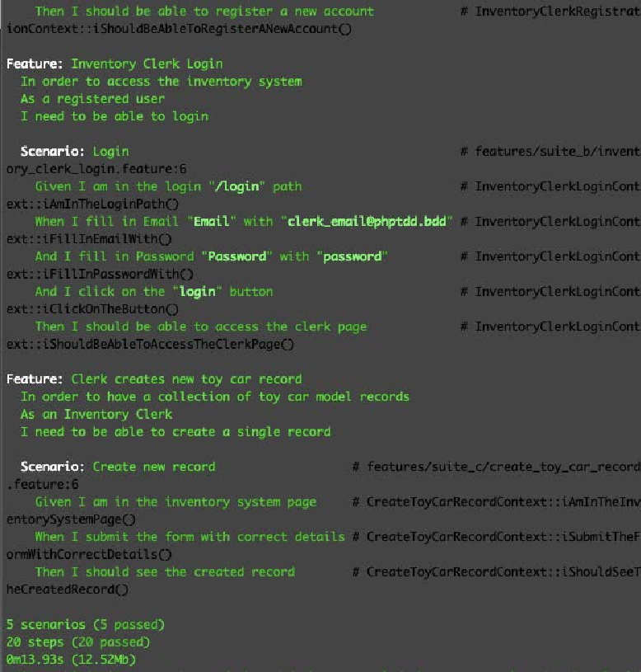Click the '5 scenarios (5 passed)' summary
Viewport: 641px width, 672px height.
pos(85,624)
